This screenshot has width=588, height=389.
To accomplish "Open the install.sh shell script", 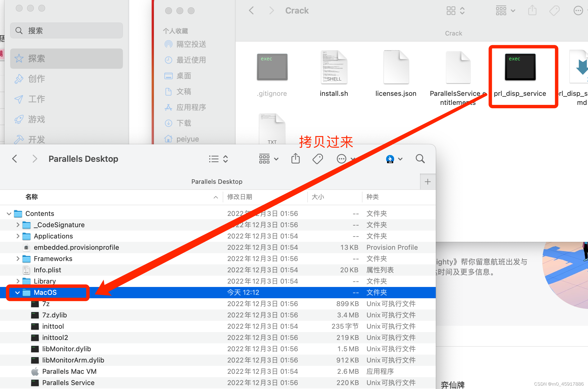I will [334, 68].
